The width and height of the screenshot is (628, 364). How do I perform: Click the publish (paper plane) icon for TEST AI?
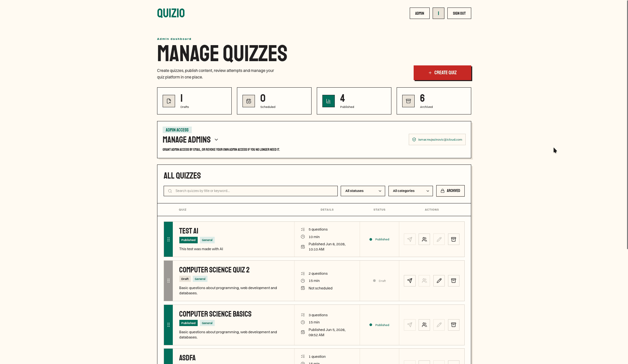click(409, 239)
